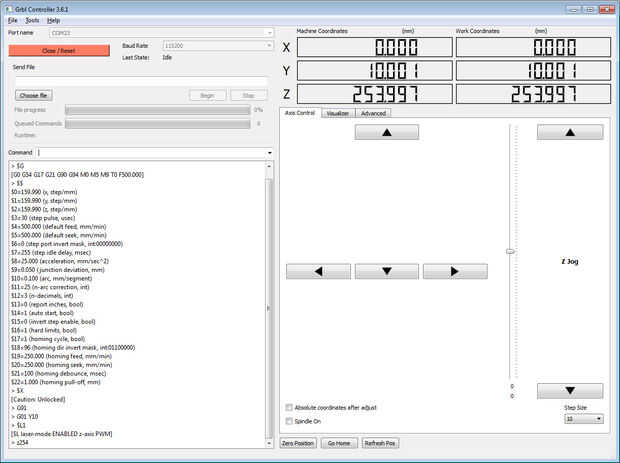This screenshot has height=463, width=620.
Task: Click the '$4=500.000 (default feed, mm/min)' line
Action: (x=59, y=227)
